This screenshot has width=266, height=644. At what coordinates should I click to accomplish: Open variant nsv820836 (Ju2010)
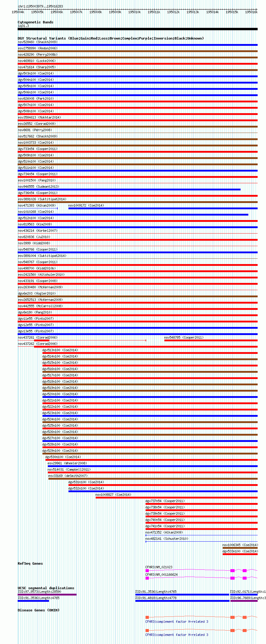[34, 237]
